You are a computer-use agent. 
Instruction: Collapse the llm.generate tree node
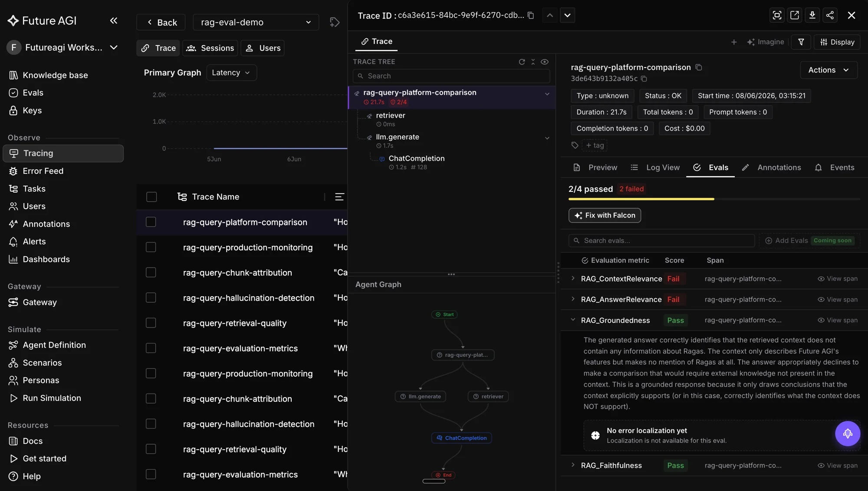point(547,138)
